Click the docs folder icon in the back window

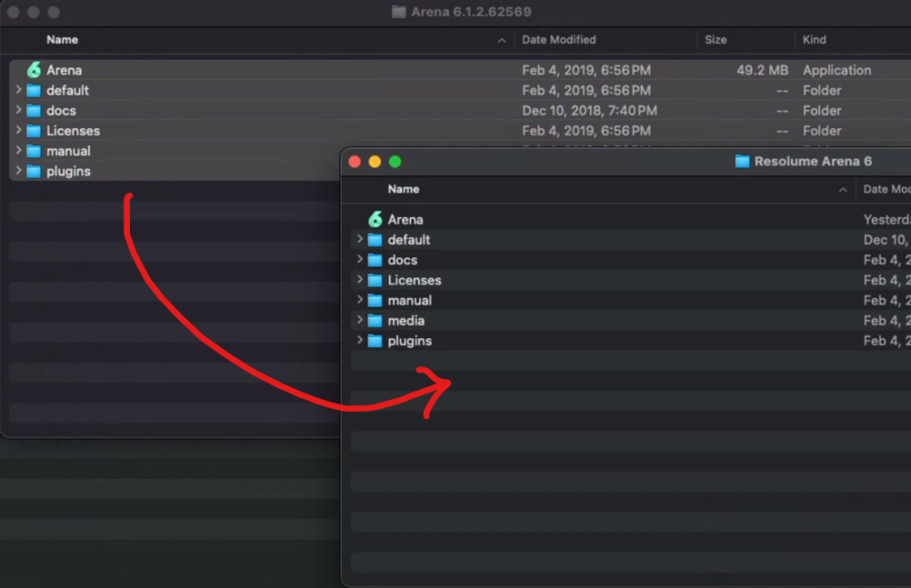click(x=34, y=111)
